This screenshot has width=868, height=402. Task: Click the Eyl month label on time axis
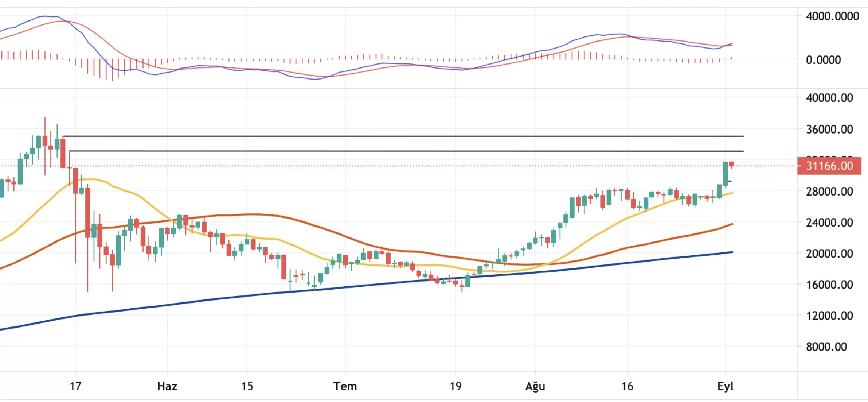tap(725, 386)
